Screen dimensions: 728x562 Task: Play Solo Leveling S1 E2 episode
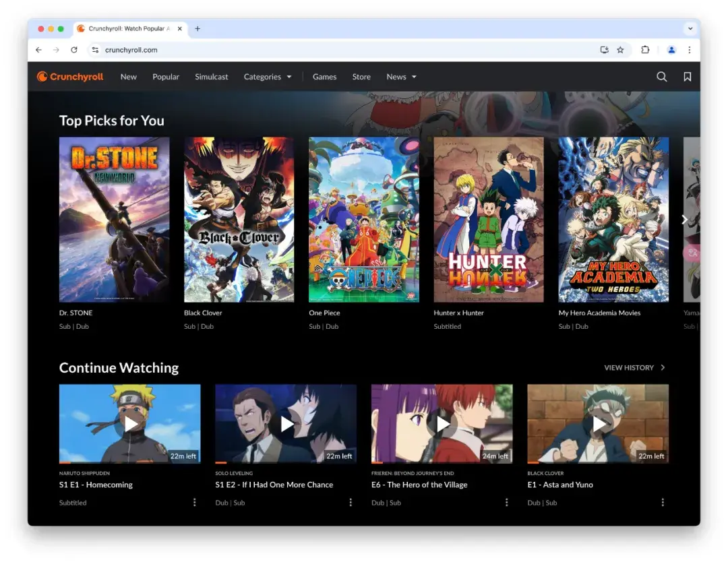pyautogui.click(x=286, y=423)
